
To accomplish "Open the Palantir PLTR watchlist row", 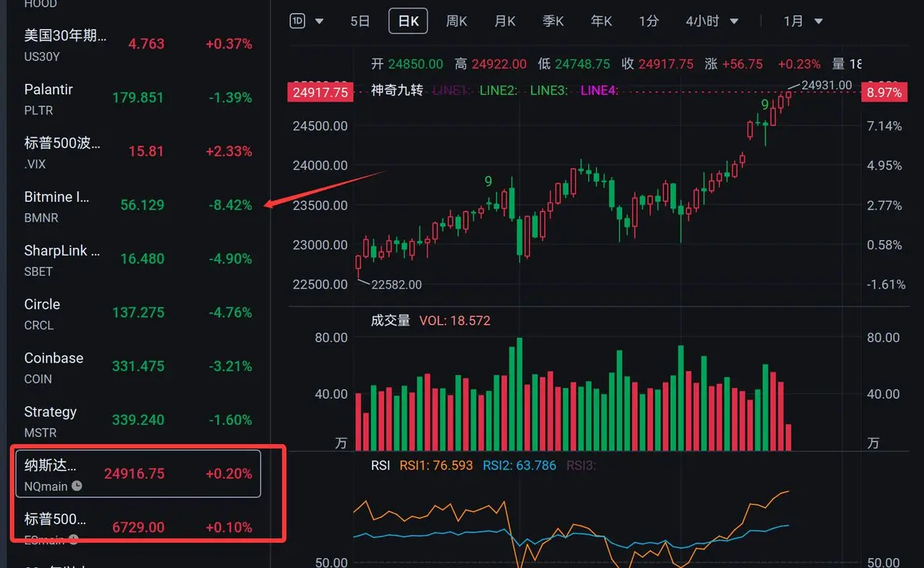I will tap(138, 98).
